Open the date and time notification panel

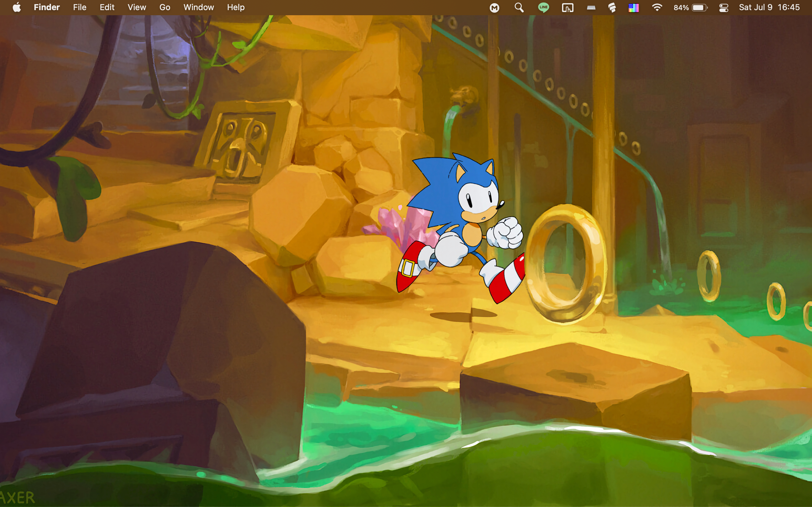point(769,7)
